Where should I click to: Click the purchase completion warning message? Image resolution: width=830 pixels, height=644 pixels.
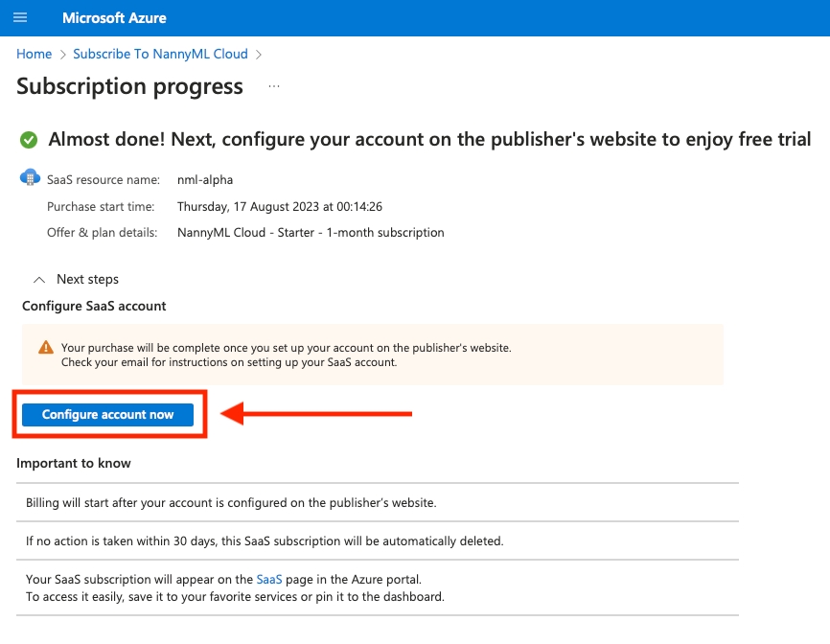click(x=286, y=355)
